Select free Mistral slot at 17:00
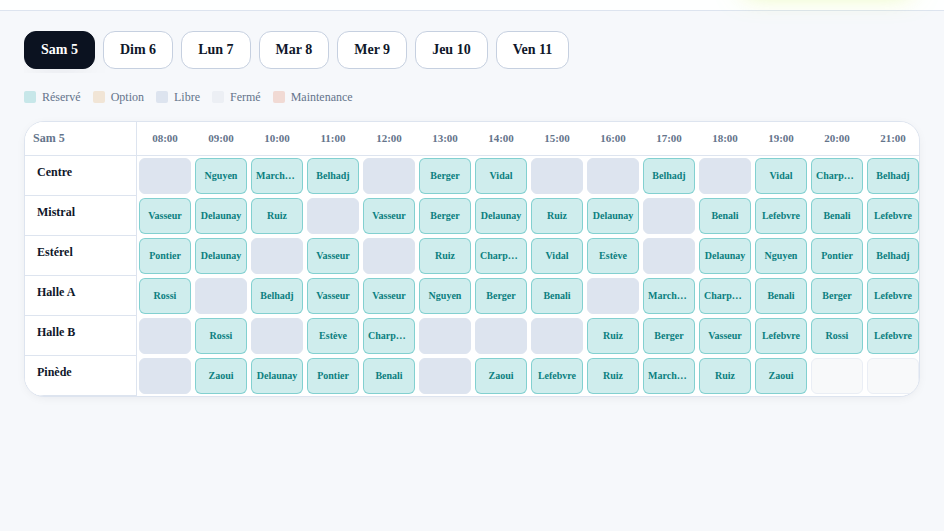Screen dimensions: 944x531 click(x=669, y=216)
